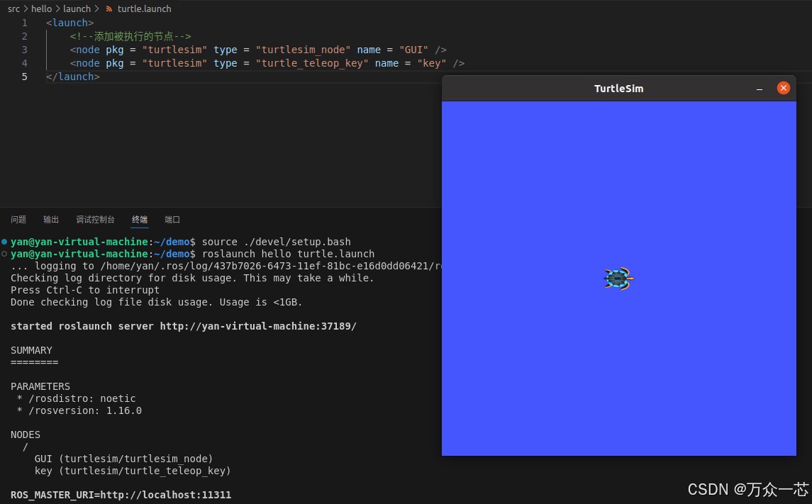Image resolution: width=812 pixels, height=504 pixels.
Task: Open the 问题 panel tab
Action: [x=18, y=220]
